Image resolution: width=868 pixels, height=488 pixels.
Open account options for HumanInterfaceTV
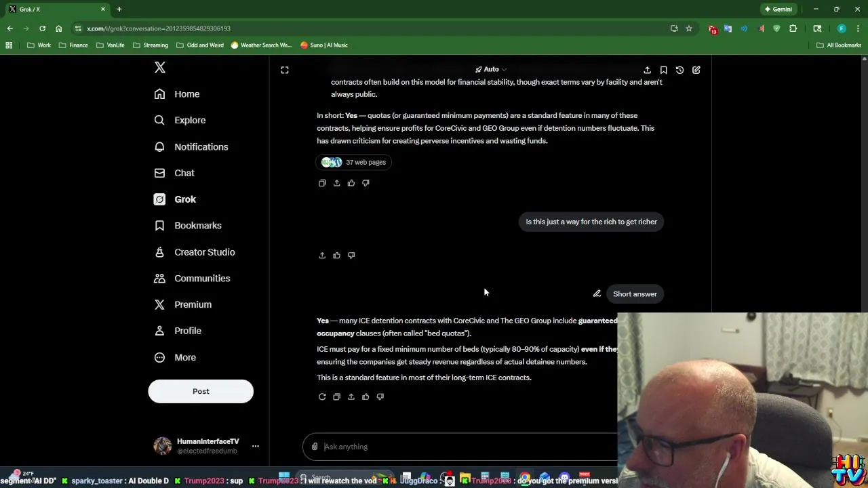[x=256, y=446]
